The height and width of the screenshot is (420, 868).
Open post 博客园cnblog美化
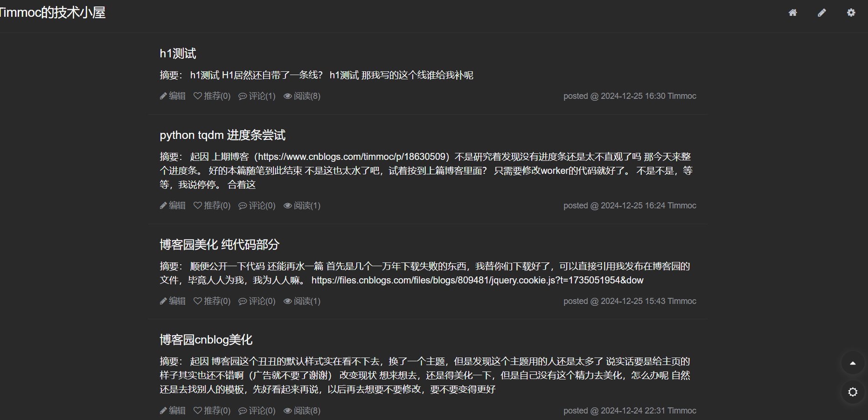(206, 340)
